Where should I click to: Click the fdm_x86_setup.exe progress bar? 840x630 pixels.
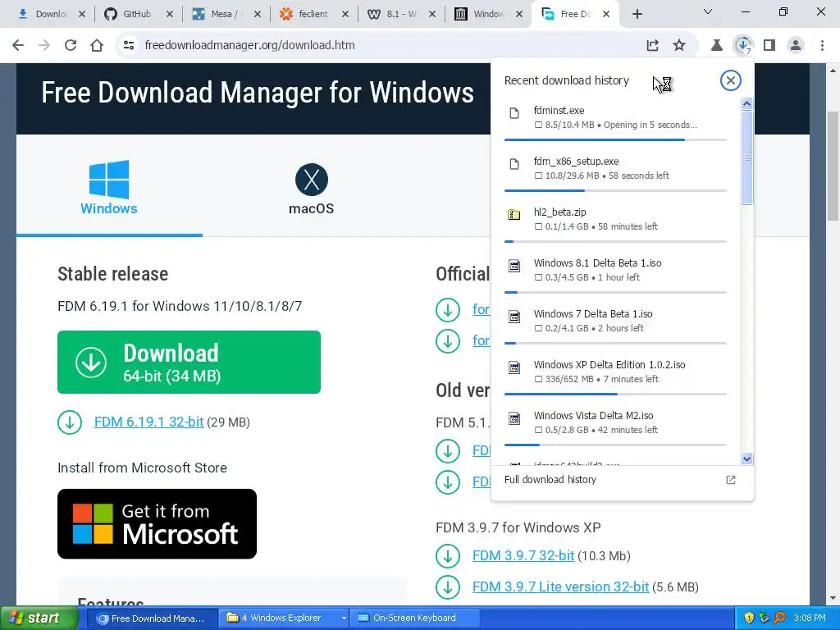click(x=615, y=190)
